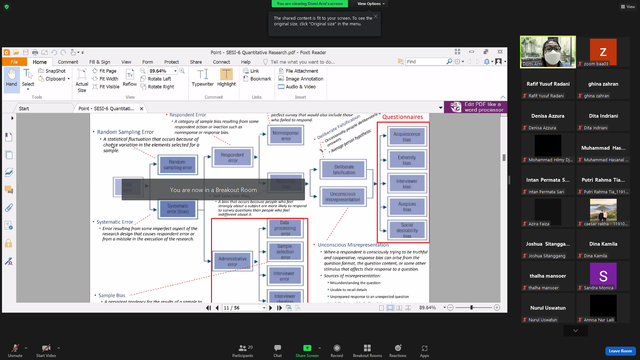Image resolution: width=640 pixels, height=360 pixels.
Task: Open Zoom Apps
Action: [x=424, y=350]
